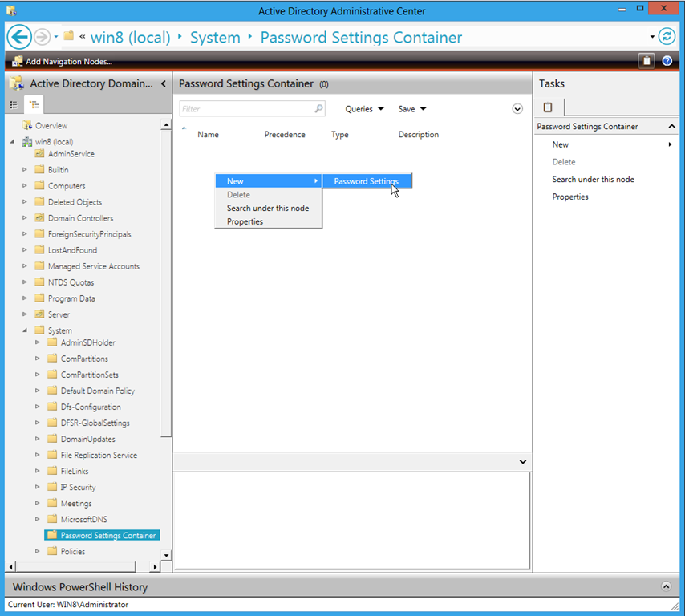This screenshot has width=685, height=616.
Task: Expand the Builtin folder node
Action: pyautogui.click(x=24, y=169)
